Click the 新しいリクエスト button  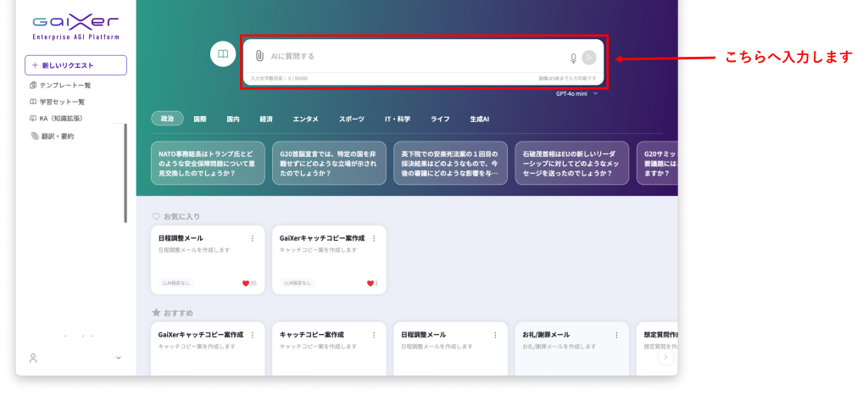click(x=75, y=65)
